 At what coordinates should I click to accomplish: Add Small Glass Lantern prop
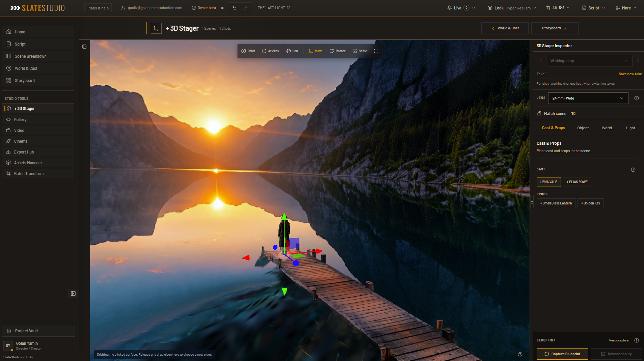coord(556,203)
